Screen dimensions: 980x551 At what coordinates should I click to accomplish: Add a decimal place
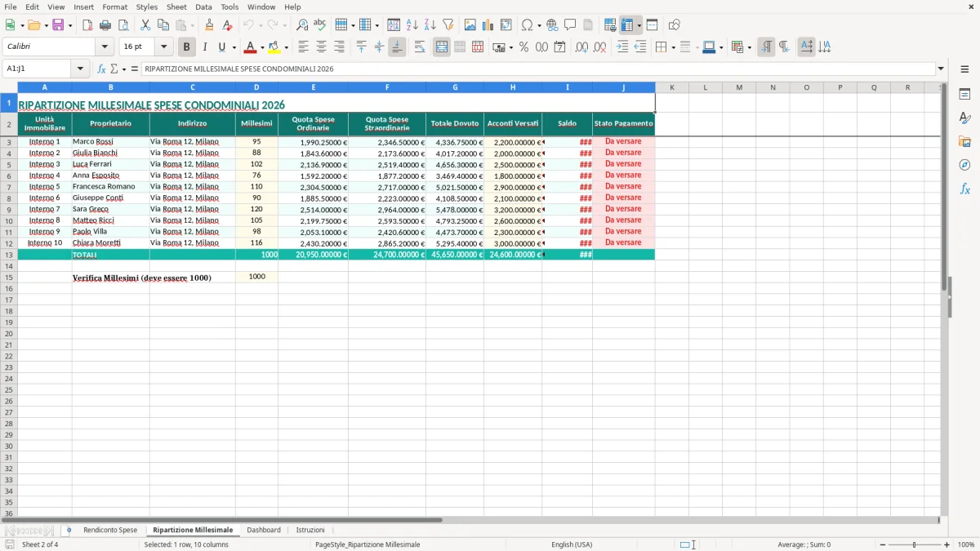pyautogui.click(x=581, y=47)
